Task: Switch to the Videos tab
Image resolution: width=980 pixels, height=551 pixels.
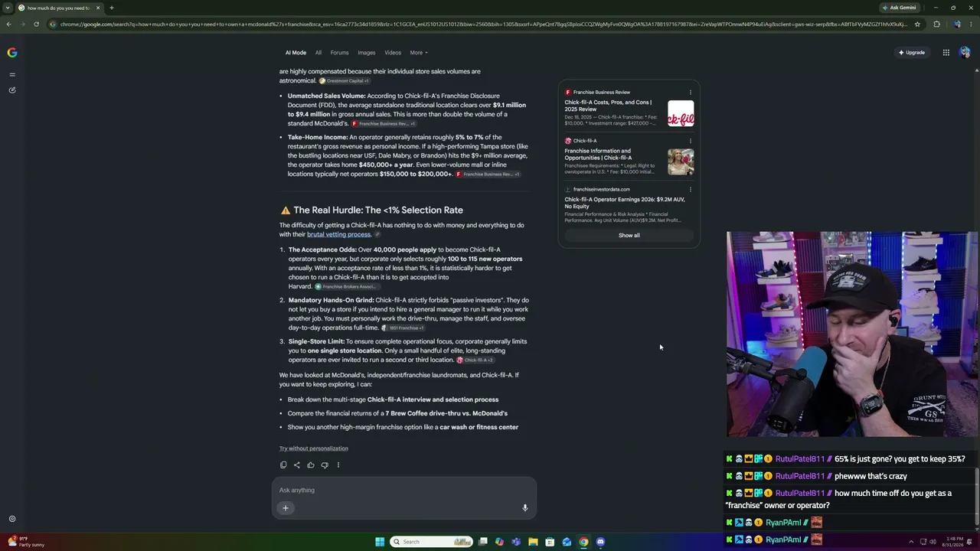Action: pos(393,53)
